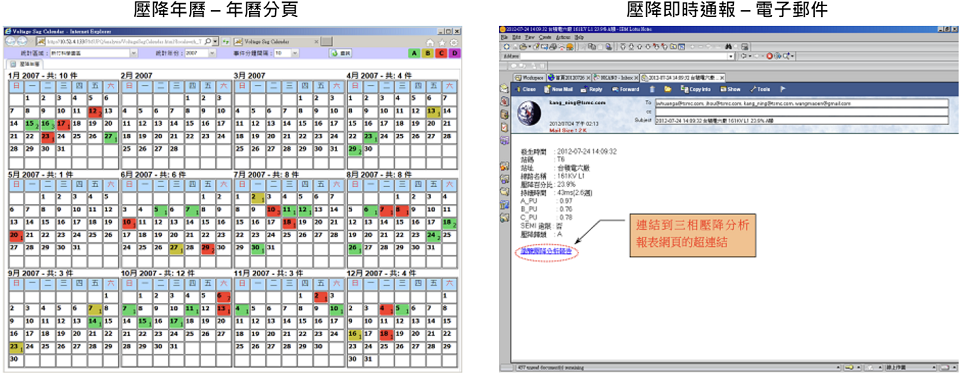Click the trash delete icon in action bar

click(x=652, y=89)
